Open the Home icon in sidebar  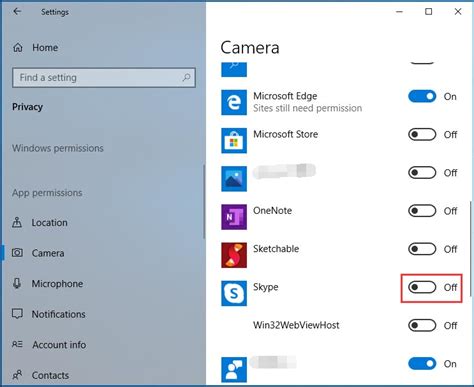click(x=18, y=48)
